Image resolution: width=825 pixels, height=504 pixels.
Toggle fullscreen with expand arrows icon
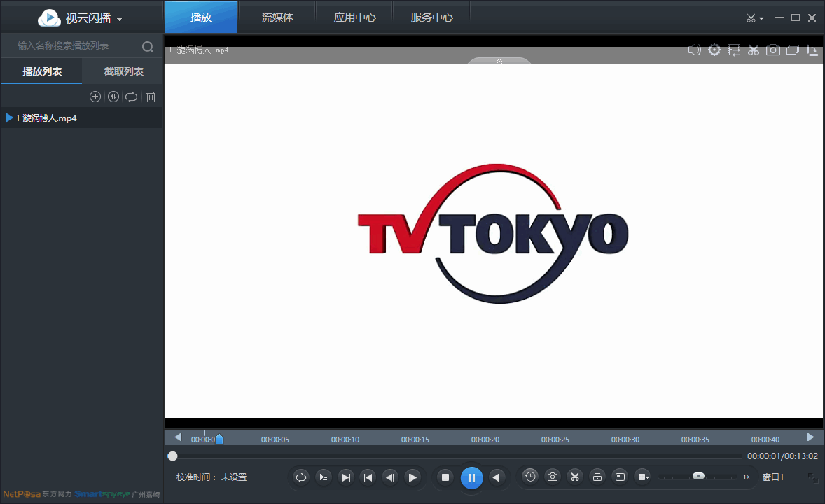point(813,477)
